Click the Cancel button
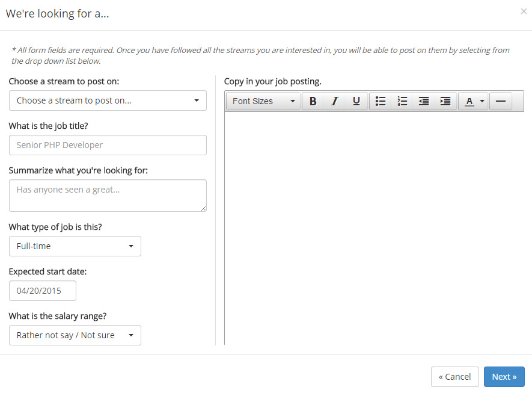The height and width of the screenshot is (393, 532). (455, 377)
